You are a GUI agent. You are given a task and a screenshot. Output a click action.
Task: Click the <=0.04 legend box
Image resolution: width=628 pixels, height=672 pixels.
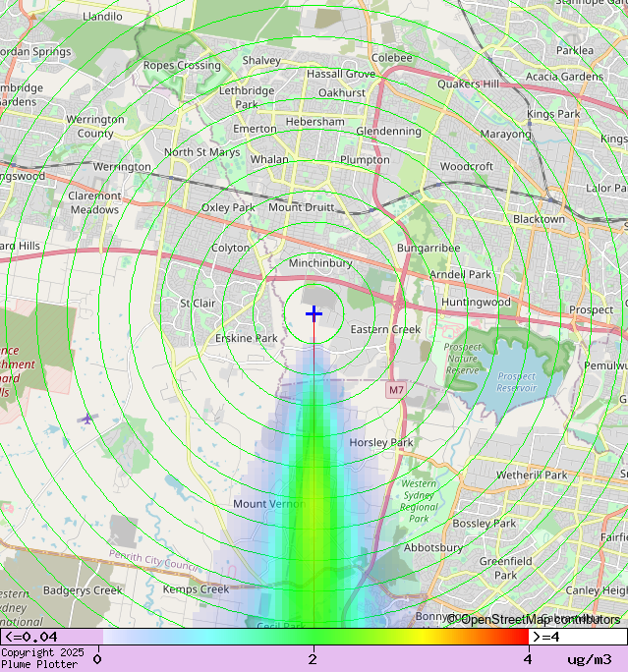pyautogui.click(x=52, y=637)
